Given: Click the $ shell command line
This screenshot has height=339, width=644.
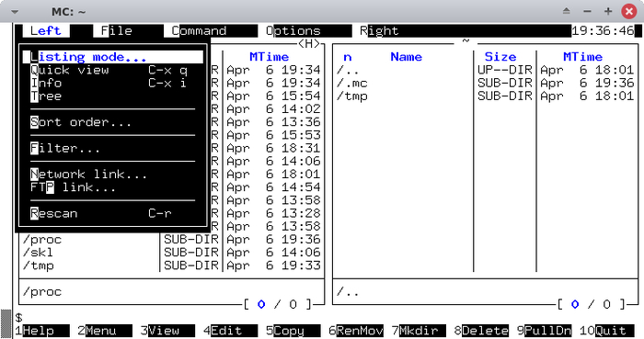Looking at the screenshot, I should (x=19, y=317).
